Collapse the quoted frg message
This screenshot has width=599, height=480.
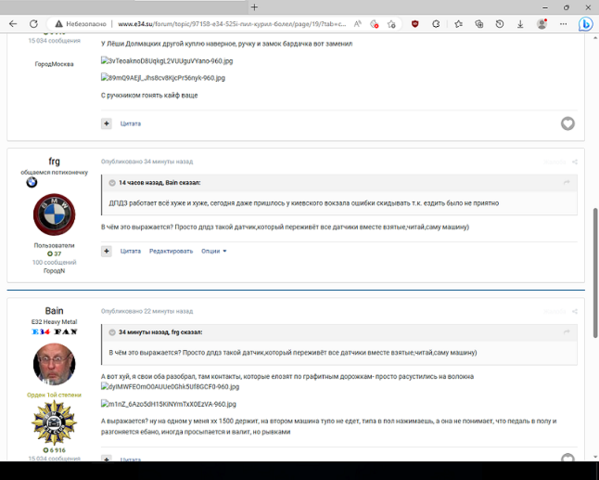(x=112, y=332)
